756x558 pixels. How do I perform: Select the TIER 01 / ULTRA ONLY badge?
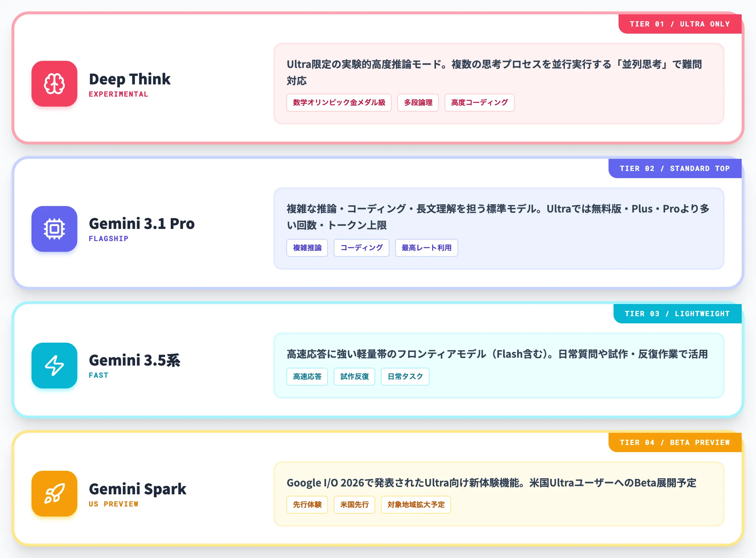[680, 24]
